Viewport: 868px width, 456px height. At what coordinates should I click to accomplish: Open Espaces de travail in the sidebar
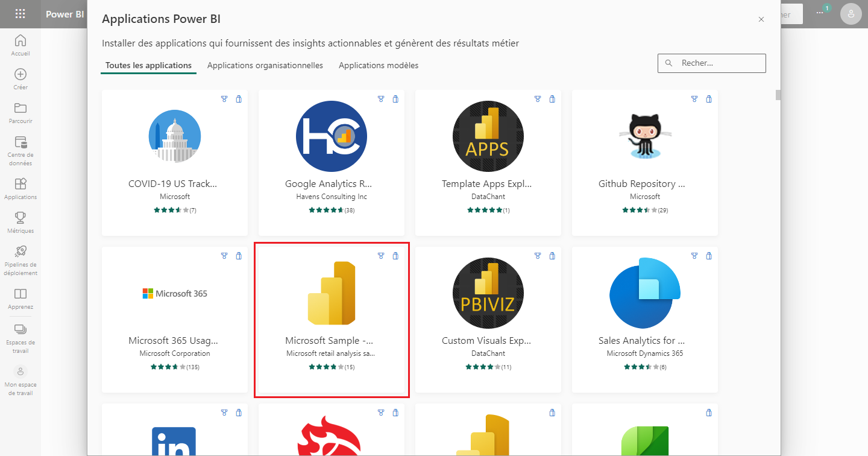pos(20,338)
